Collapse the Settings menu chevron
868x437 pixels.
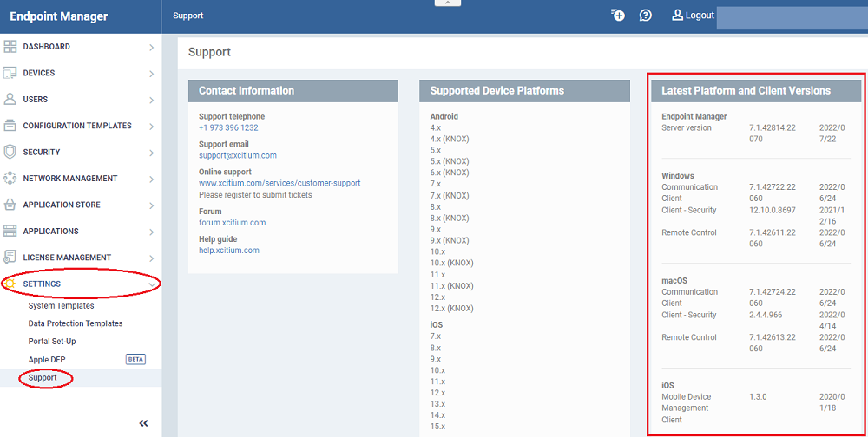coord(151,284)
